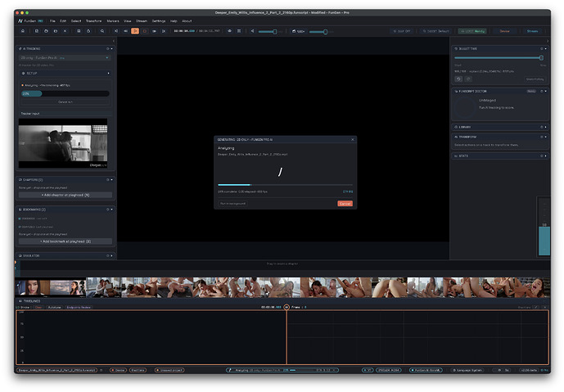Click the jump-to-start playback icon
This screenshot has height=392, width=564.
click(116, 31)
